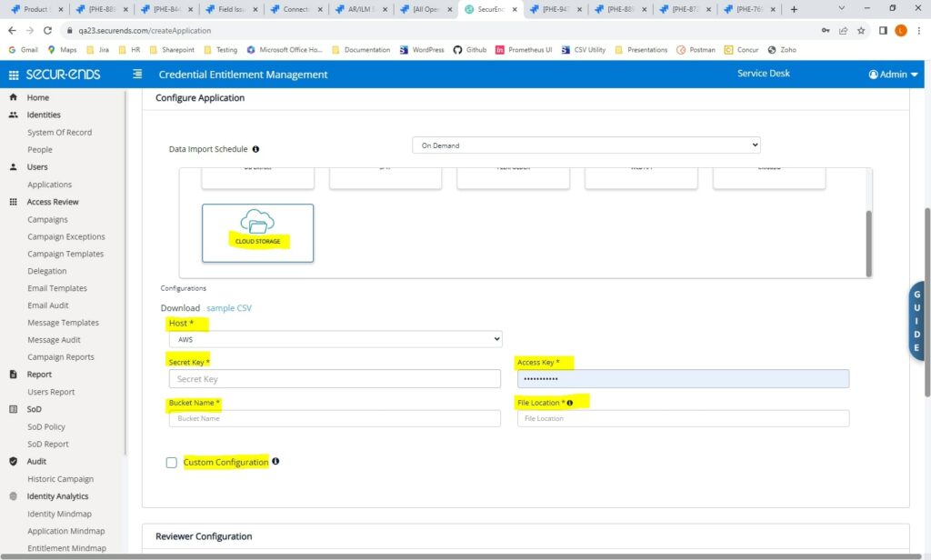Viewport: 931px width, 560px height.
Task: Open the apps grid icon beside the SecurEnds logo
Action: (14, 75)
